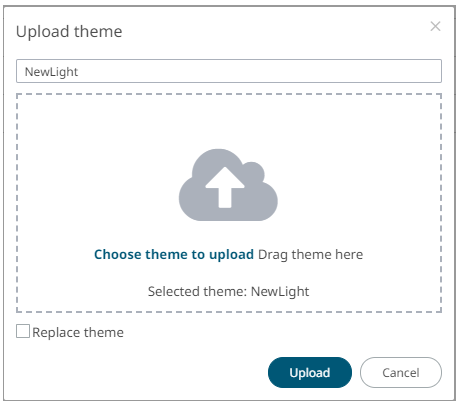Close the Upload theme dialog
The width and height of the screenshot is (459, 405).
pos(435,26)
